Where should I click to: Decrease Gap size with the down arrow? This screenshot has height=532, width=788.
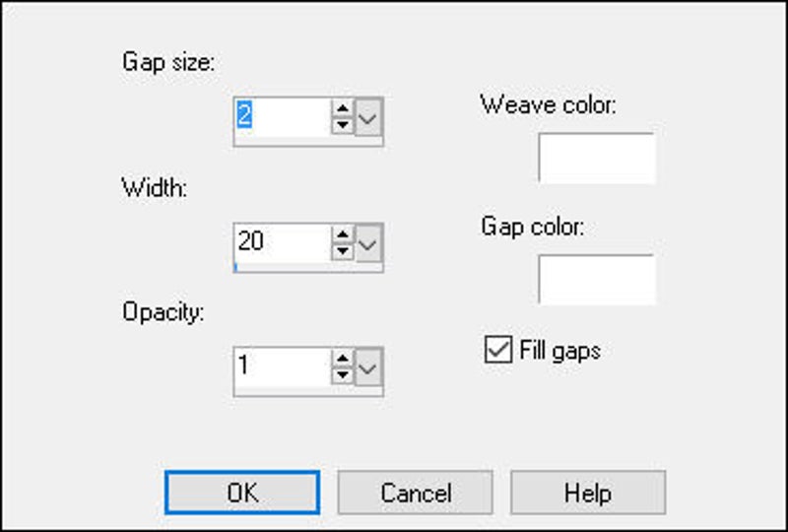tap(342, 124)
